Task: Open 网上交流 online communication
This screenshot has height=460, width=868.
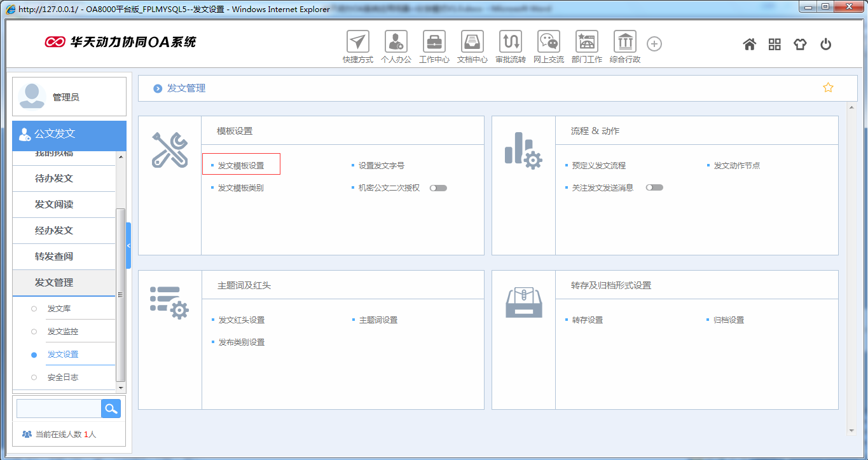Action: [548, 43]
